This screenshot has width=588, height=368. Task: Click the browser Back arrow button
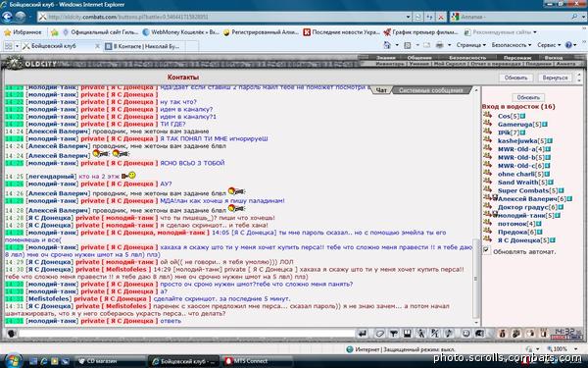point(7,17)
